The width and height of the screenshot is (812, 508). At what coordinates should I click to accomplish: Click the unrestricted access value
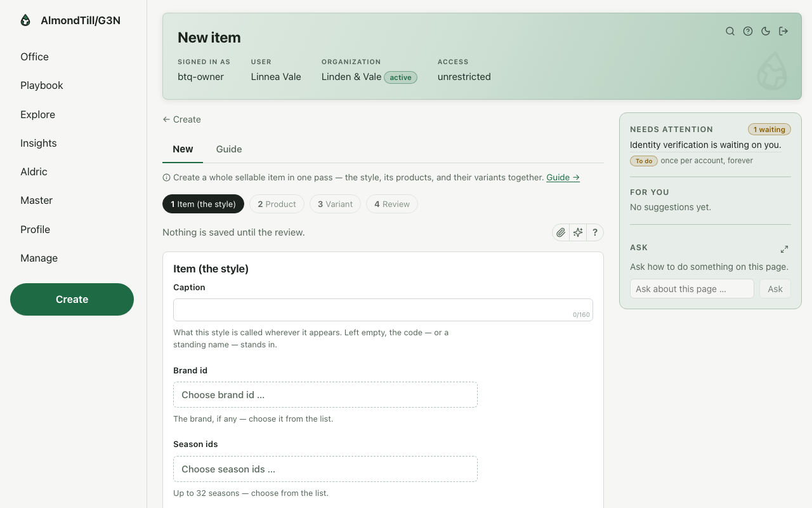pyautogui.click(x=464, y=77)
